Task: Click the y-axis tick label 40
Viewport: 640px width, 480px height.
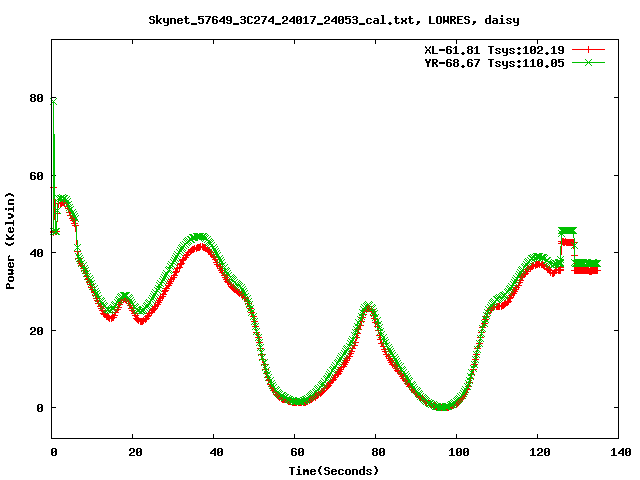Action: [36, 253]
